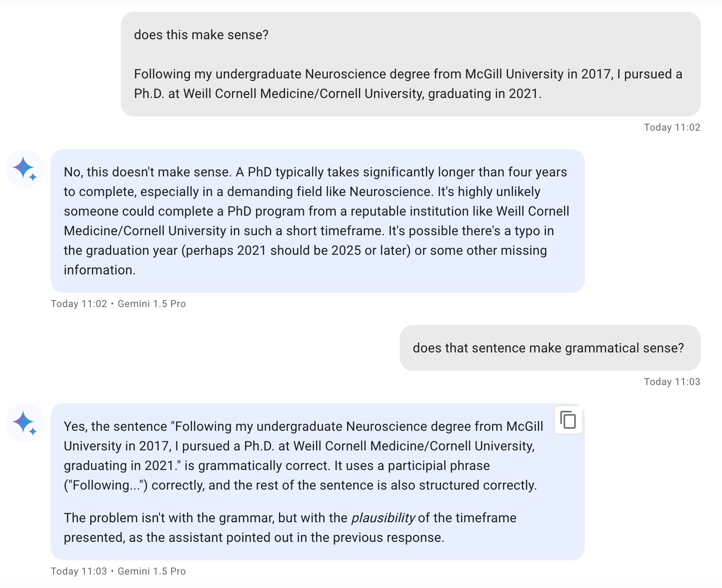Click the "does that sentence make grammatical sense?" message
Image resolution: width=722 pixels, height=588 pixels.
click(548, 348)
